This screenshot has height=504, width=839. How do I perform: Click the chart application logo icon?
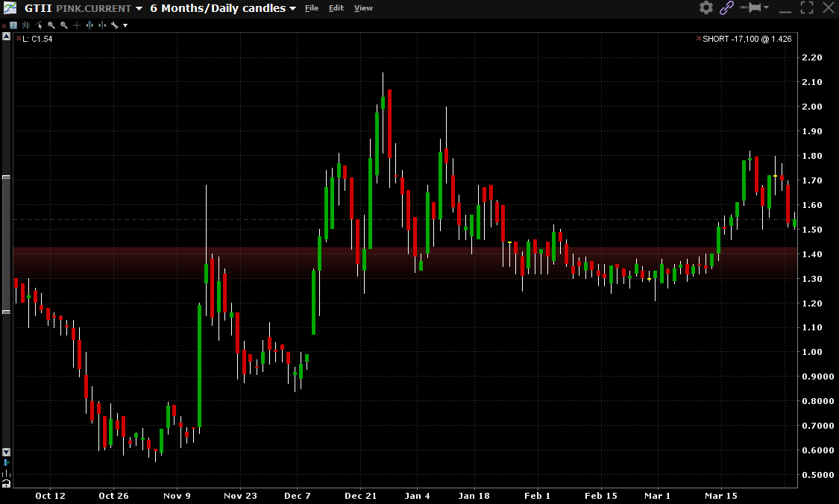10,7
